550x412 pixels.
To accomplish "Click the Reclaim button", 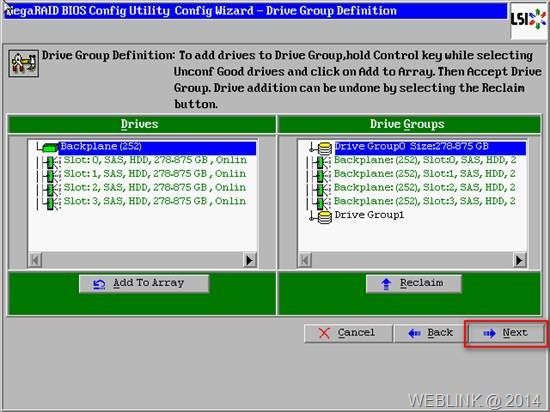I will pyautogui.click(x=414, y=284).
